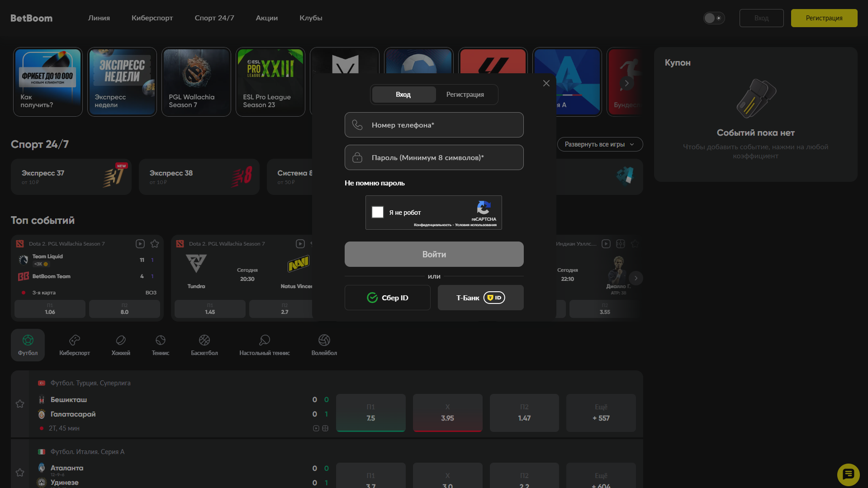Sign in with Т-Банк ID
The height and width of the screenshot is (488, 868).
(x=481, y=298)
